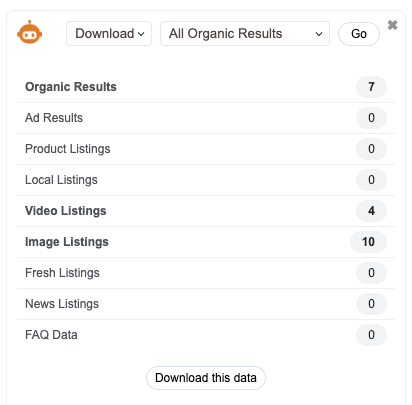Select the Fresh Listings entry

pos(206,273)
